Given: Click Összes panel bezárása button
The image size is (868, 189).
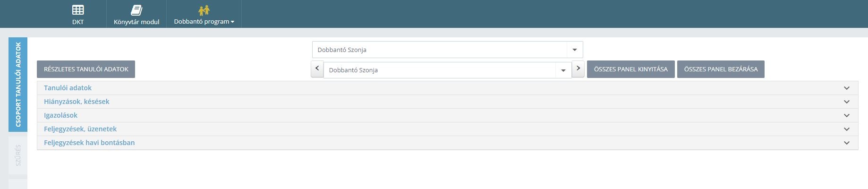Looking at the screenshot, I should pos(721,69).
